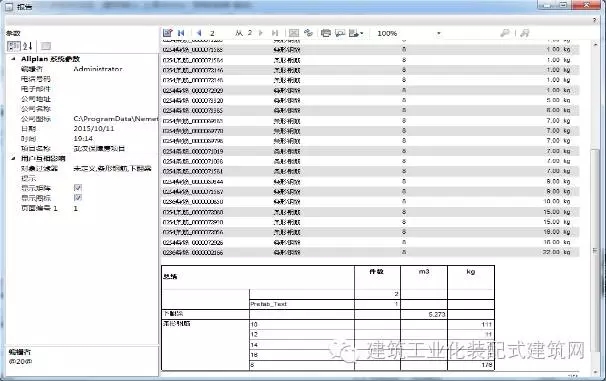Toggle the show matrix checkbox
The image size is (606, 381).
[78, 188]
